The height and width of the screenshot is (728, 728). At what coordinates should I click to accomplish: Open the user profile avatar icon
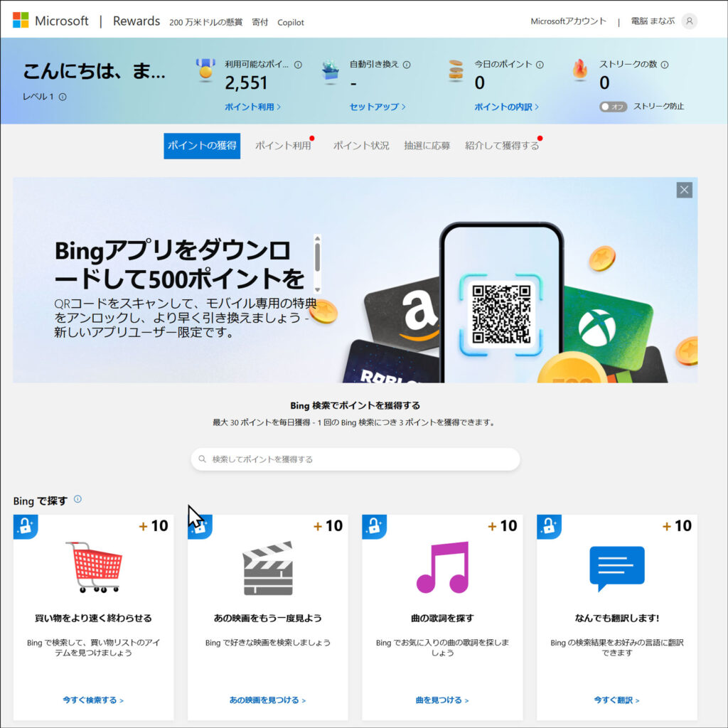[x=689, y=21]
